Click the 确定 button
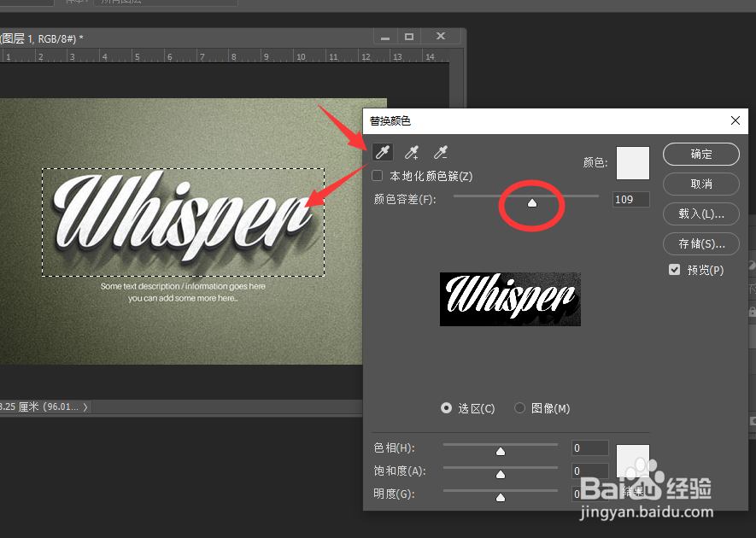 click(x=700, y=155)
